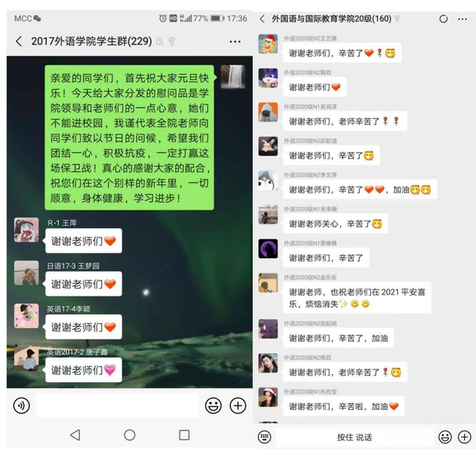Click circle icon in right chat header

point(443,19)
